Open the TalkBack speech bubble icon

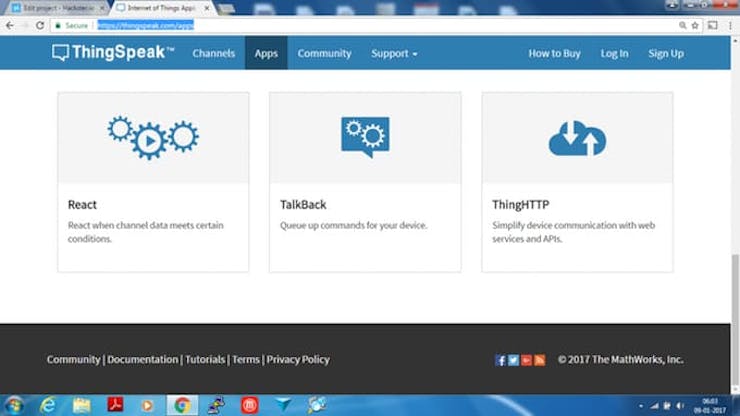(x=365, y=137)
